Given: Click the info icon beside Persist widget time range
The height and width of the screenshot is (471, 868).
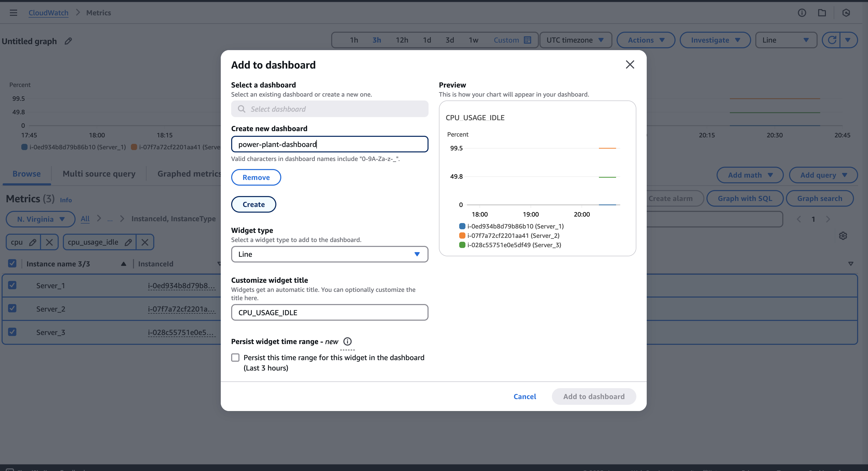Looking at the screenshot, I should click(x=348, y=341).
